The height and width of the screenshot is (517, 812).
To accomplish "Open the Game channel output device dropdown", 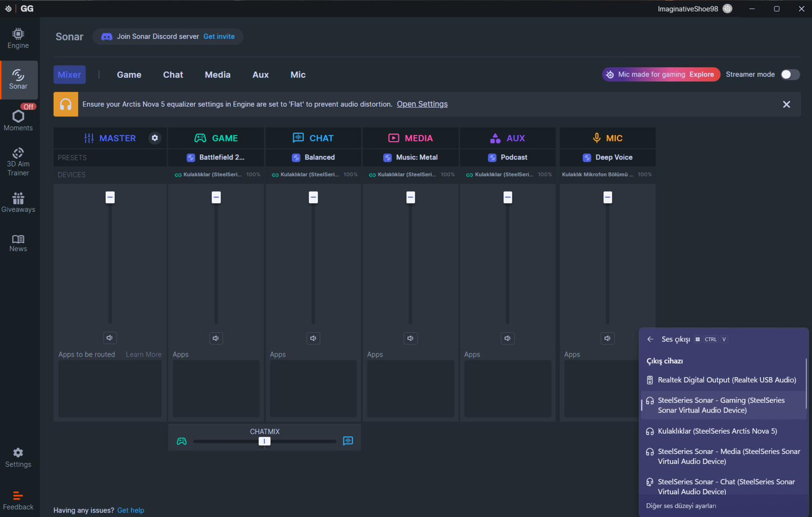I will [x=216, y=174].
